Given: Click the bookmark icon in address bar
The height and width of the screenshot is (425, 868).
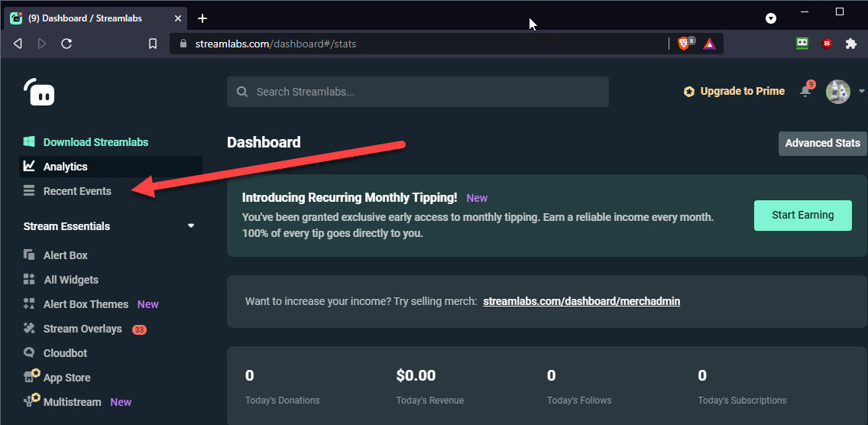Looking at the screenshot, I should (x=153, y=44).
